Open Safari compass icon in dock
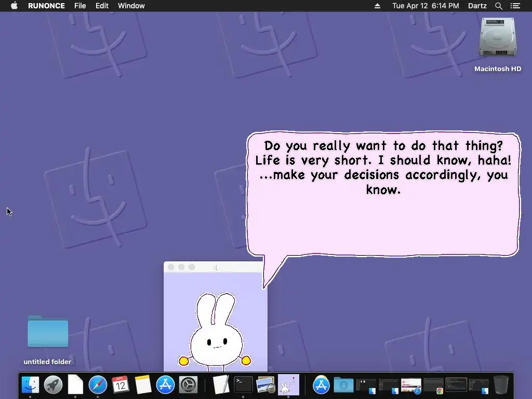Screen dimensions: 532x399 [x=98, y=385]
